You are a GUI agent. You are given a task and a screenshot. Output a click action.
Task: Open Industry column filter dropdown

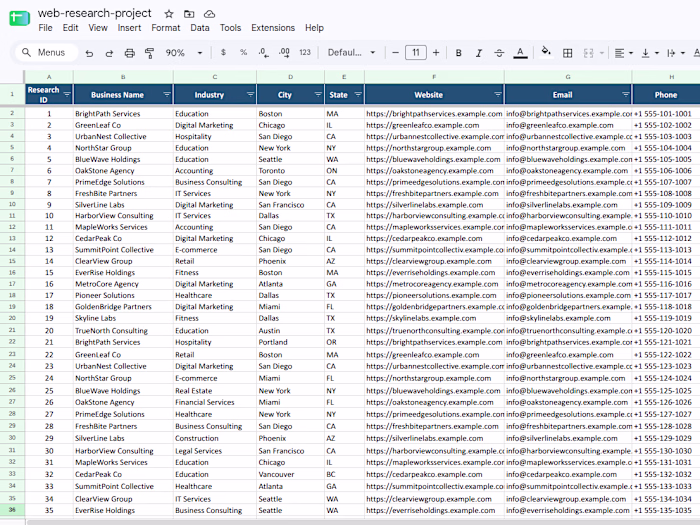coord(250,95)
